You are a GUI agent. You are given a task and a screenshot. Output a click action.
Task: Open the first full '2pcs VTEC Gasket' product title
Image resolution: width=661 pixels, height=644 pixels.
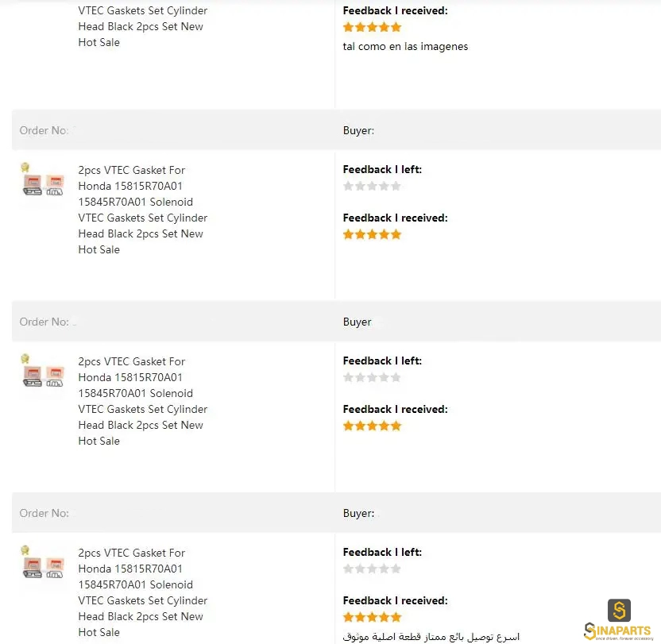(x=143, y=210)
